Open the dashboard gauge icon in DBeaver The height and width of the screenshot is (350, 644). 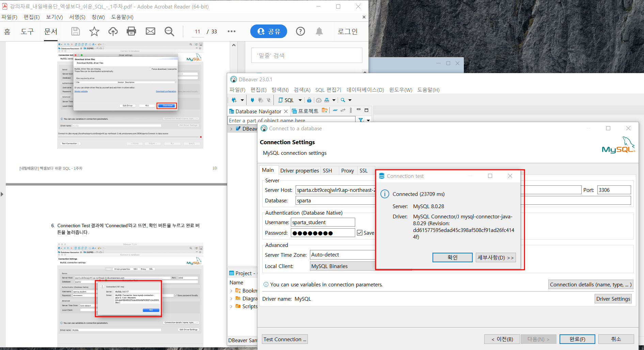[319, 100]
